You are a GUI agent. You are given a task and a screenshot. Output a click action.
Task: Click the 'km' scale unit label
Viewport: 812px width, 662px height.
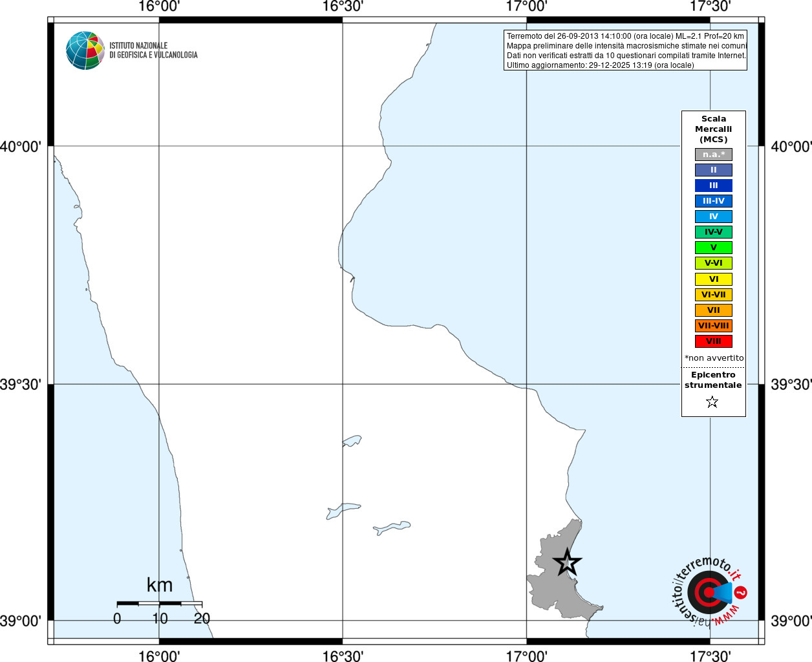click(160, 585)
